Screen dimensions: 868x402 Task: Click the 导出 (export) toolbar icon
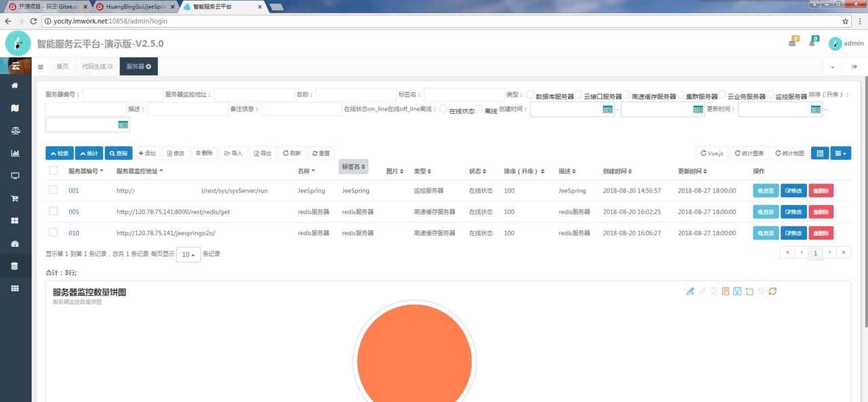[x=262, y=153]
